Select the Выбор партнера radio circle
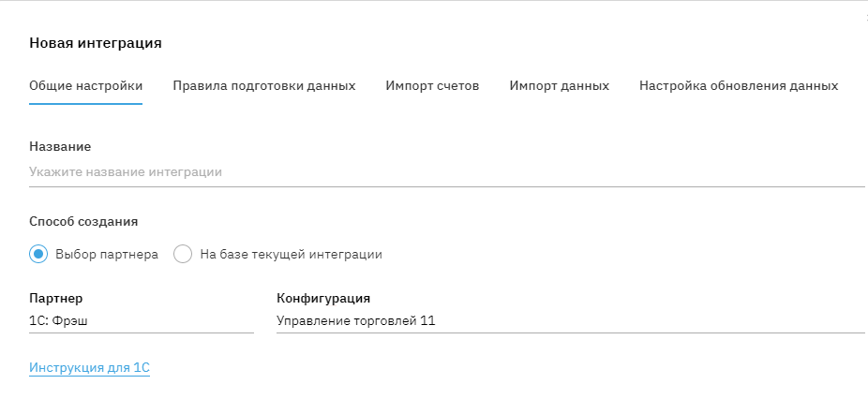The width and height of the screenshot is (868, 399). (x=38, y=254)
